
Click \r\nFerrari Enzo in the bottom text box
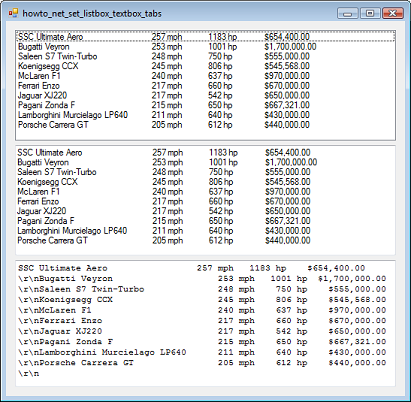pos(60,321)
